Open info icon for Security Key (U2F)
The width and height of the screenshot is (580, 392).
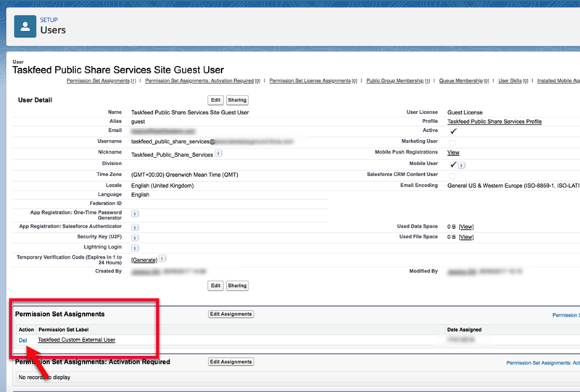(x=135, y=238)
